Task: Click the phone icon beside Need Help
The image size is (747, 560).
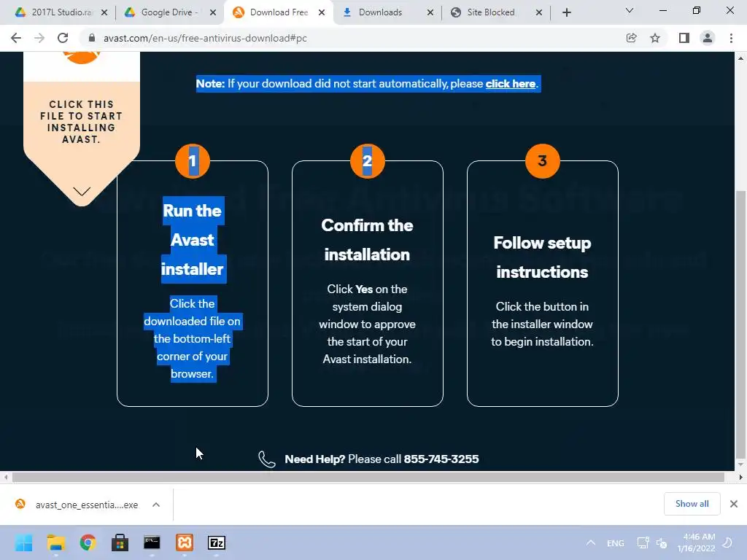Action: pyautogui.click(x=267, y=459)
